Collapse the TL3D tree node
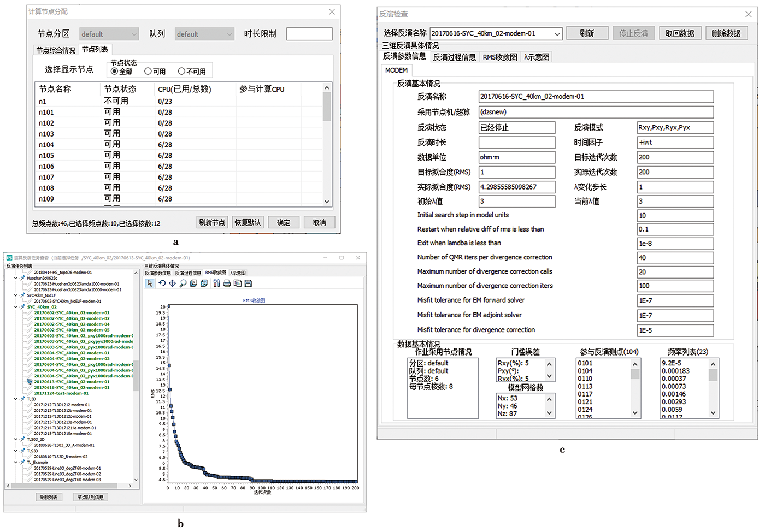 pos(16,399)
